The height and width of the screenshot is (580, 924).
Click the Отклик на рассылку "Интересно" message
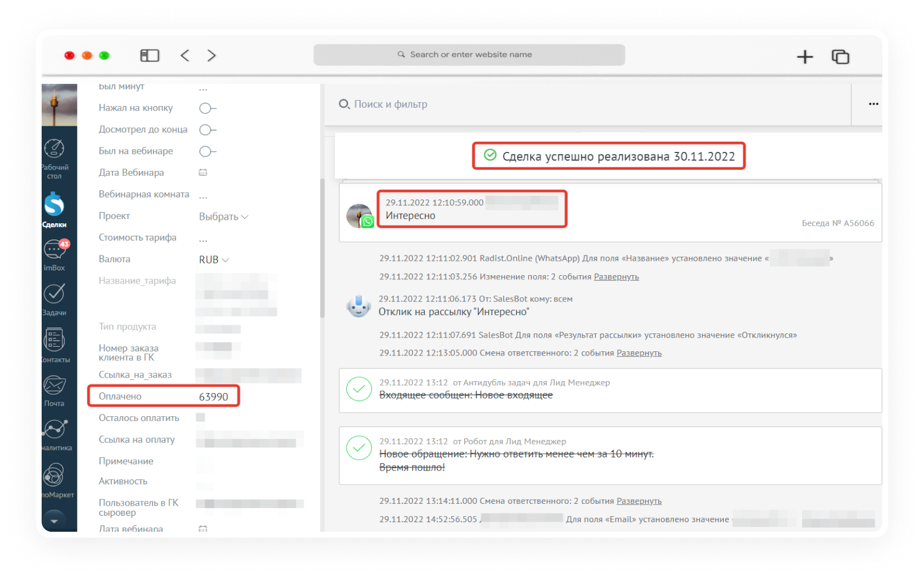[453, 312]
